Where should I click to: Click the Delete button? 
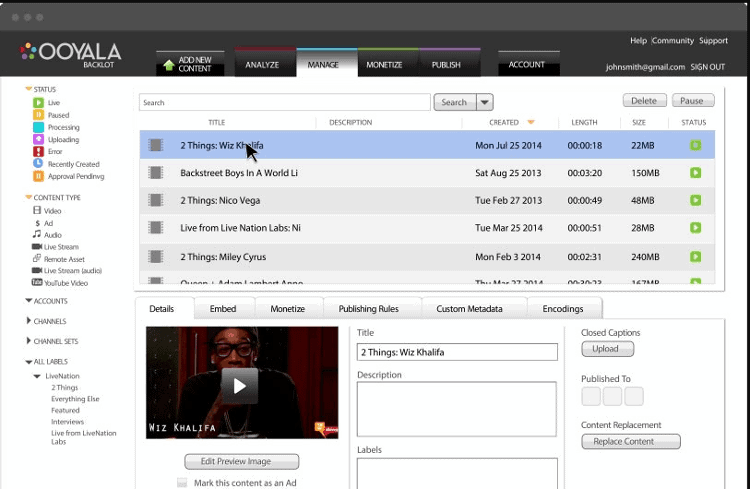[644, 100]
